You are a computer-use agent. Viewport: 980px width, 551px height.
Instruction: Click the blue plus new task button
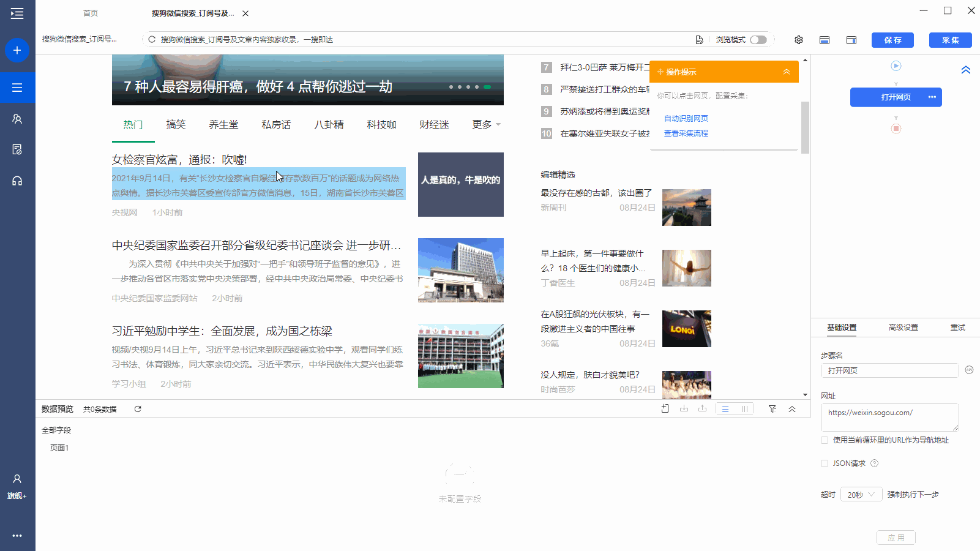click(x=17, y=50)
